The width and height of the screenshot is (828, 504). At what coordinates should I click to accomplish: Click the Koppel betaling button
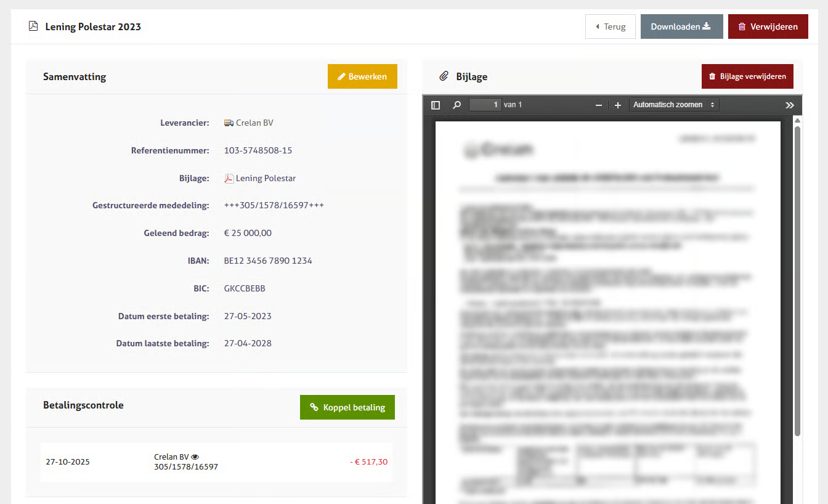[347, 407]
